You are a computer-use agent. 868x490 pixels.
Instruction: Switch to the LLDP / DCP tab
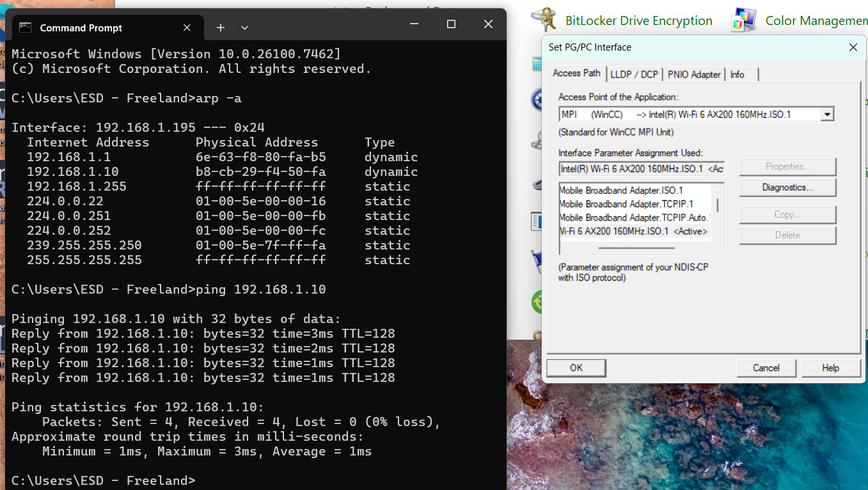tap(634, 74)
